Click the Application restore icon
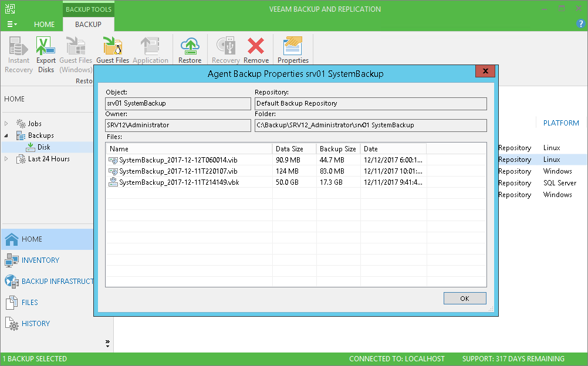The height and width of the screenshot is (366, 588). tap(150, 46)
